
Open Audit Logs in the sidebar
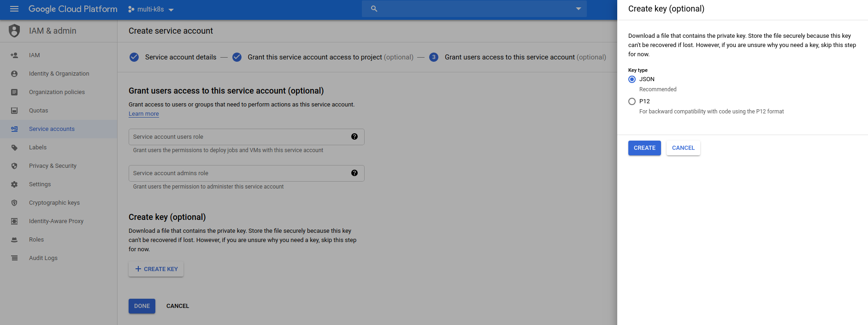(59, 258)
